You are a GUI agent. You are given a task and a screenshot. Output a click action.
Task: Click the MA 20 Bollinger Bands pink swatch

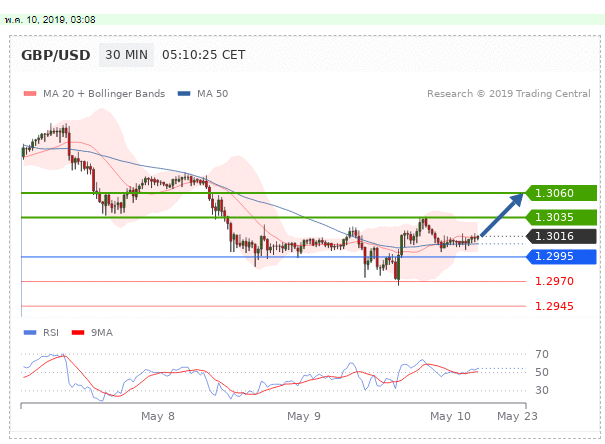(30, 93)
